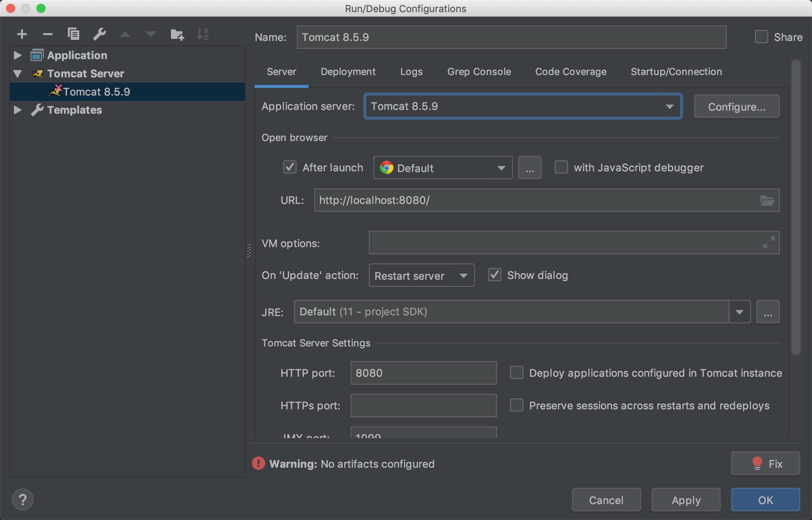Uncheck Show dialog checkbox
The width and height of the screenshot is (812, 520).
point(495,275)
